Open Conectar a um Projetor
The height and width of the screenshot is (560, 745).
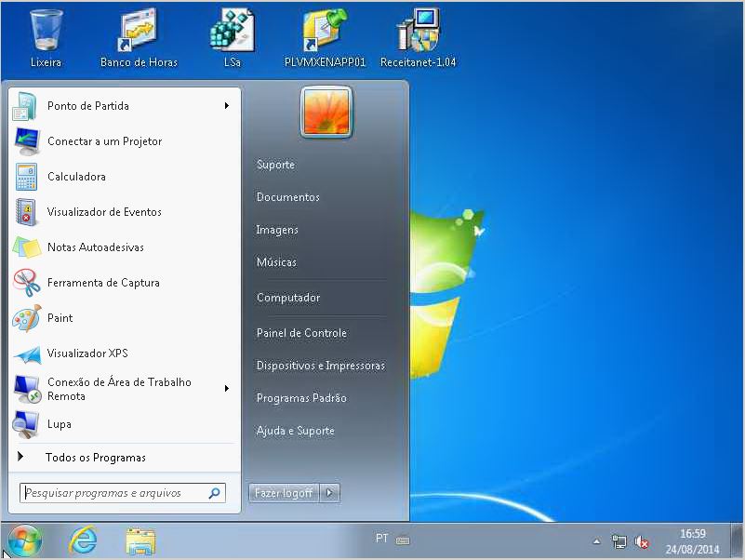104,141
